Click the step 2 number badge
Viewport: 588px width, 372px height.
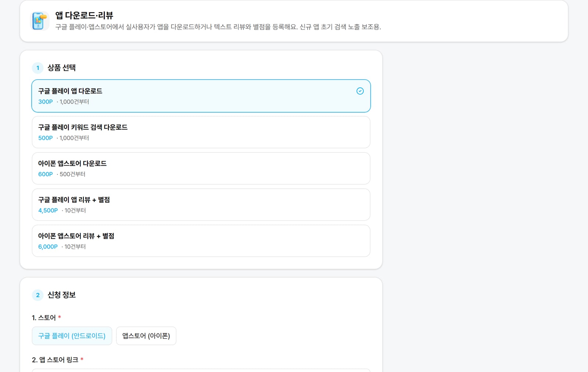38,295
